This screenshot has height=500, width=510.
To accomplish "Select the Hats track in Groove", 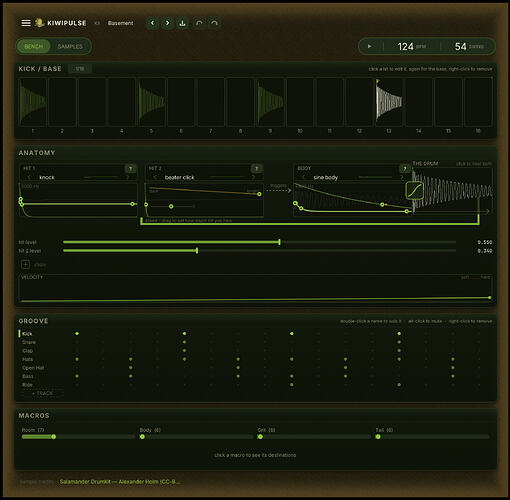I will pyautogui.click(x=28, y=359).
